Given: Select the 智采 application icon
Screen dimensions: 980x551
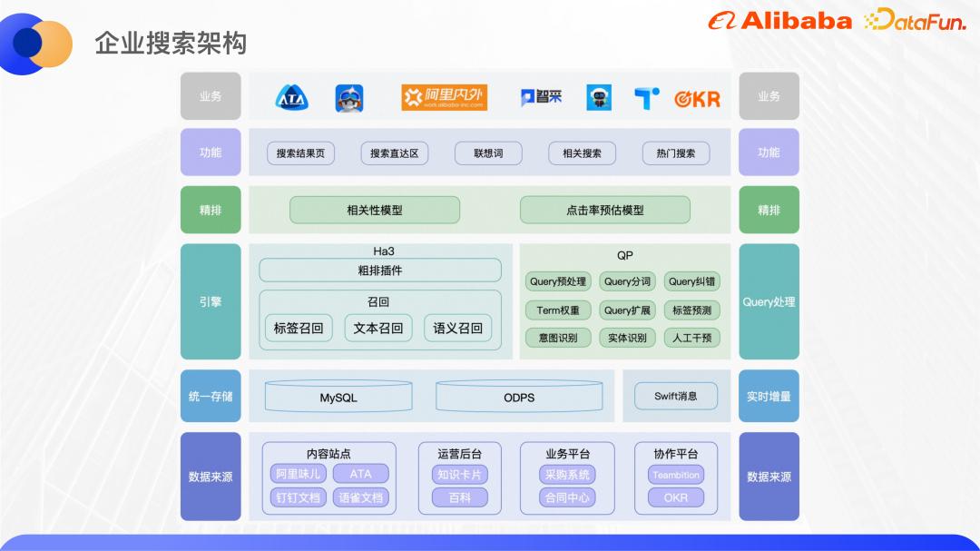Looking at the screenshot, I should pyautogui.click(x=540, y=96).
